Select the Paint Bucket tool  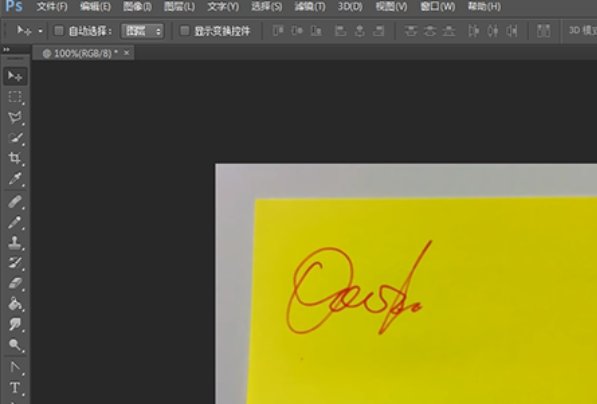click(15, 304)
